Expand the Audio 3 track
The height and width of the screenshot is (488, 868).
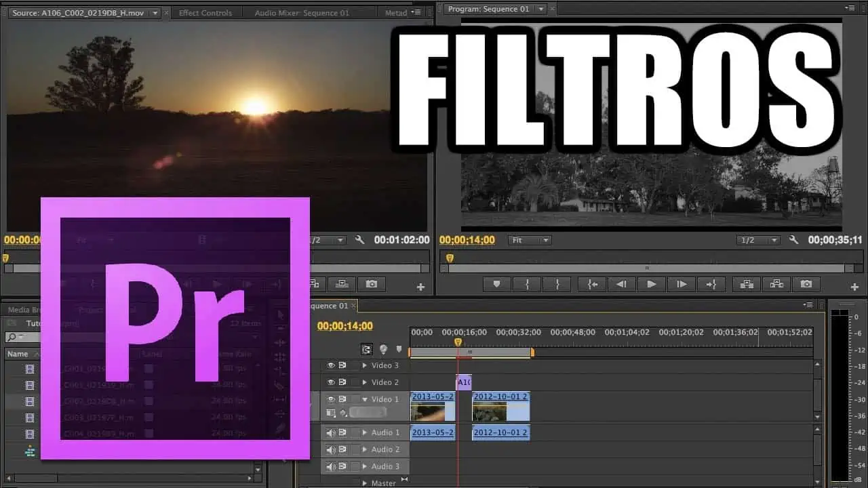[x=365, y=466]
